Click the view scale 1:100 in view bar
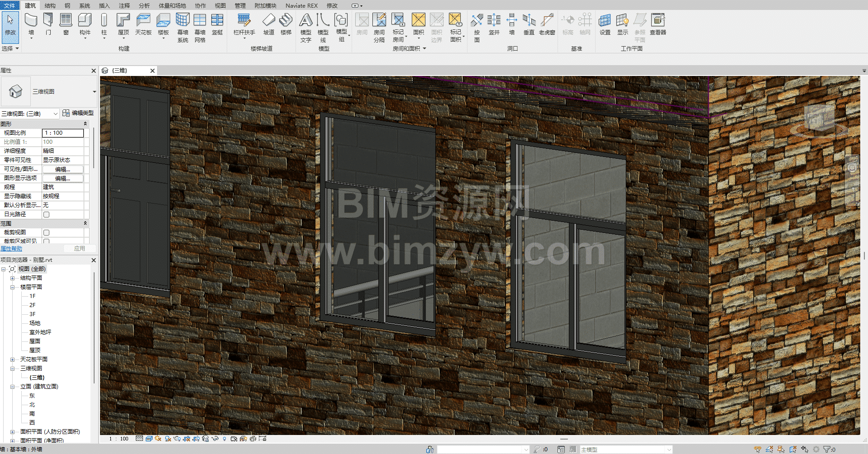This screenshot has width=868, height=454. pyautogui.click(x=119, y=439)
